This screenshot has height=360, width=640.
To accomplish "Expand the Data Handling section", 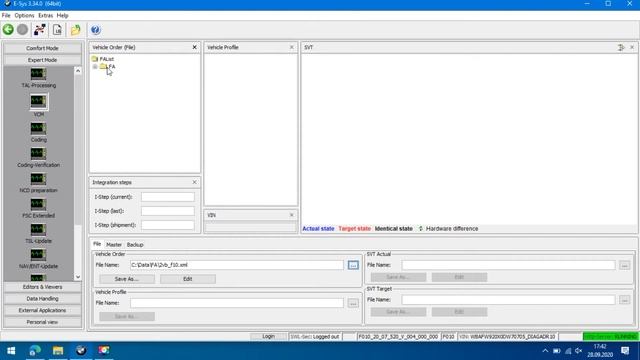I will click(42, 299).
